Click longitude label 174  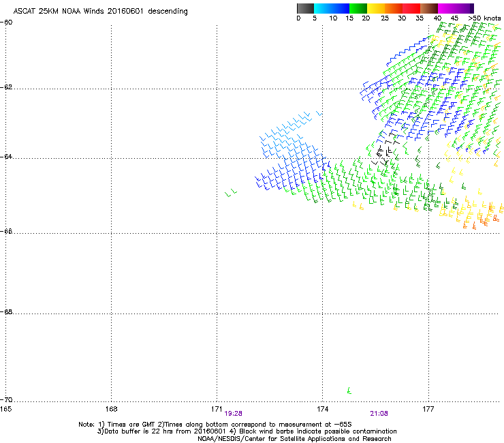[x=322, y=409]
